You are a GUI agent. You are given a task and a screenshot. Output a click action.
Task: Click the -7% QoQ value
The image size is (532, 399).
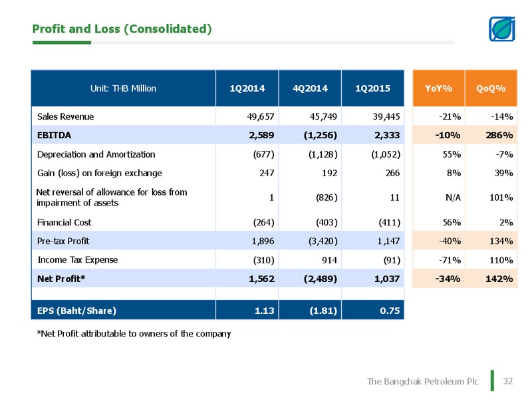click(x=504, y=154)
